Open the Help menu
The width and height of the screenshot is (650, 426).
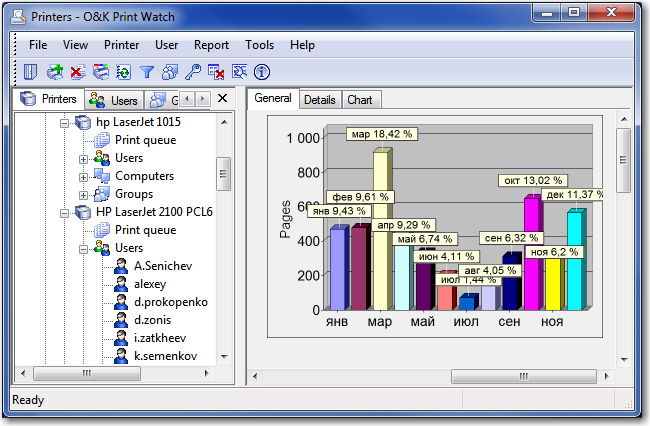tap(302, 45)
